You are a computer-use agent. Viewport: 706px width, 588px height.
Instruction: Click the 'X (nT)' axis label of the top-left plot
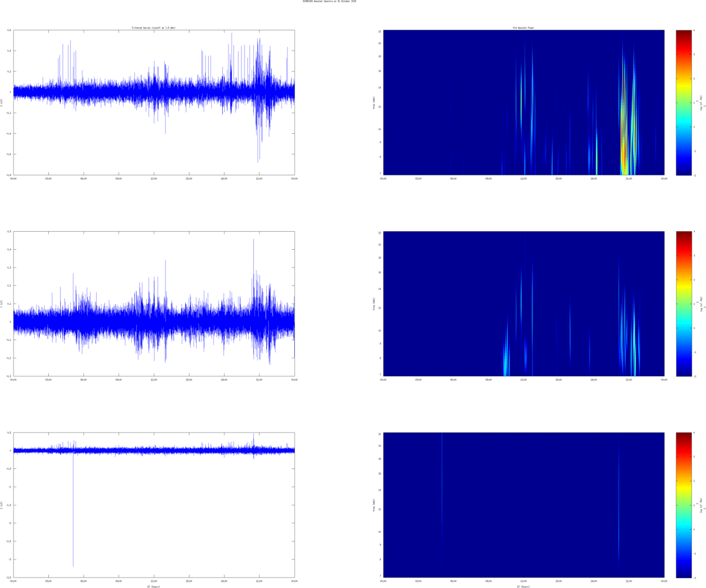2,103
